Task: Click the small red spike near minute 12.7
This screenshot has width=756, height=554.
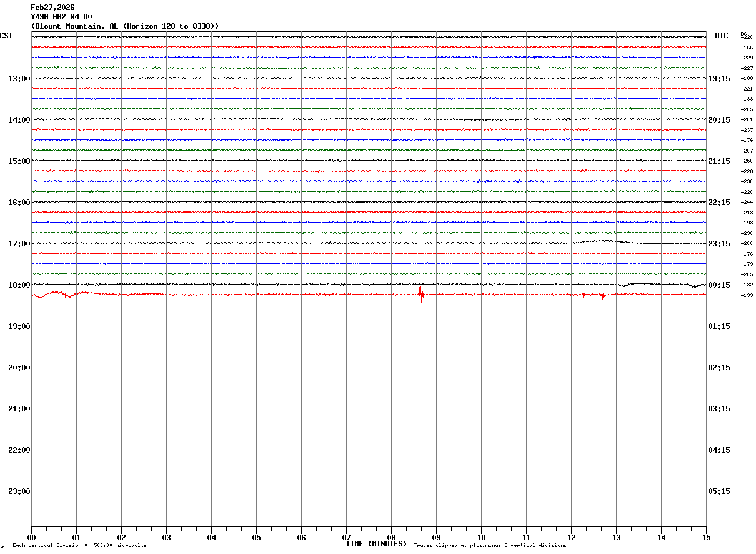Action: pyautogui.click(x=602, y=296)
